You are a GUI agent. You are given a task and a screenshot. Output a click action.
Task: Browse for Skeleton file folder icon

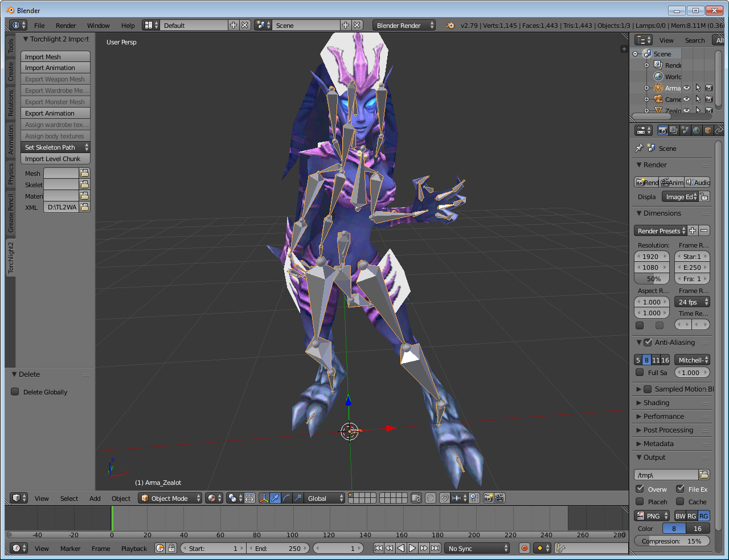[x=84, y=184]
